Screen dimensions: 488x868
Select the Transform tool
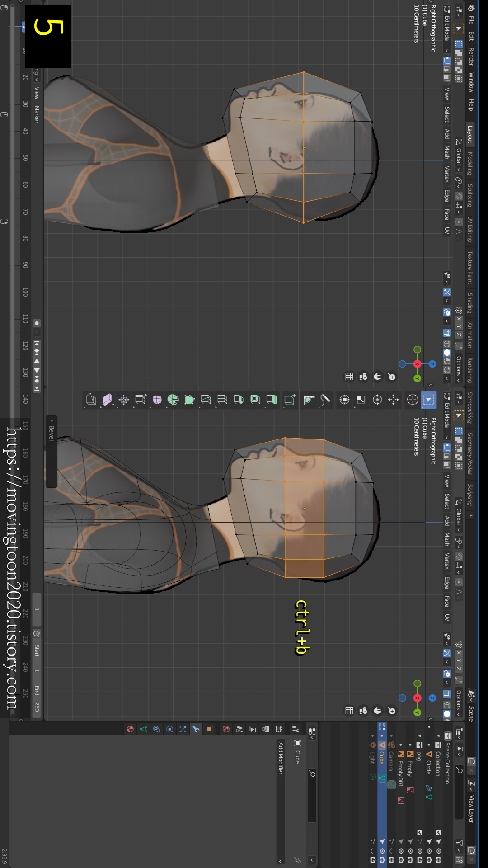pos(344,400)
